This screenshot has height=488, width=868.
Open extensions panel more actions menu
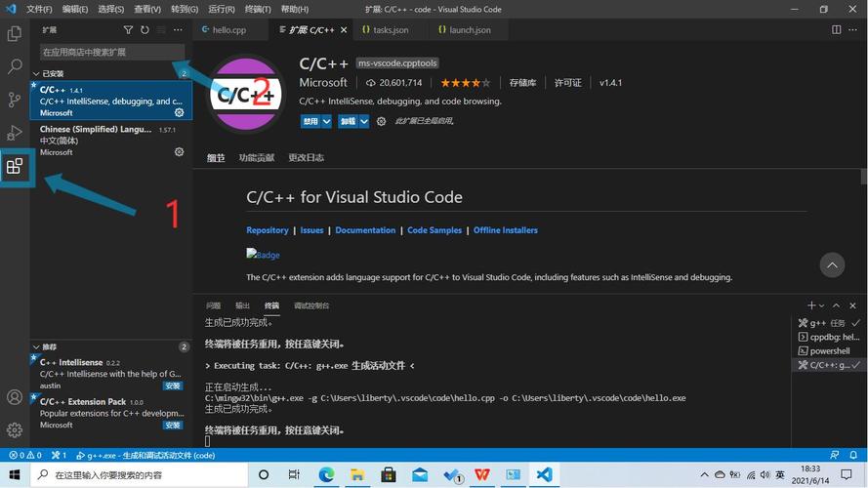pyautogui.click(x=178, y=30)
